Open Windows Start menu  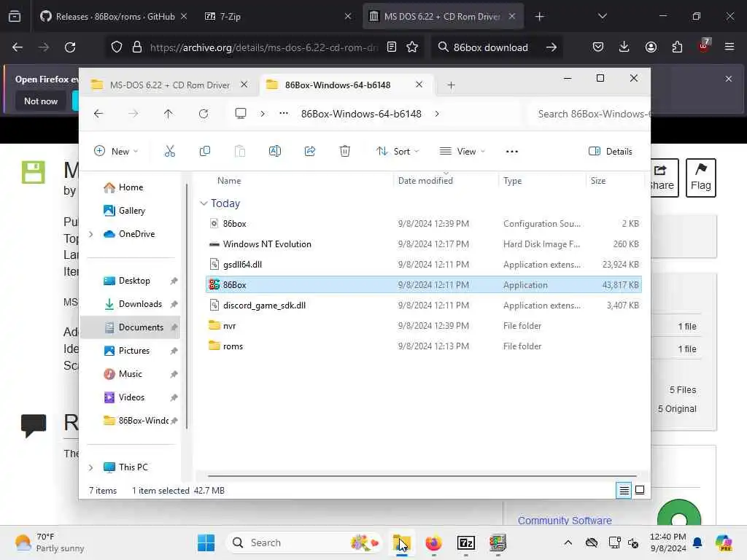point(206,542)
